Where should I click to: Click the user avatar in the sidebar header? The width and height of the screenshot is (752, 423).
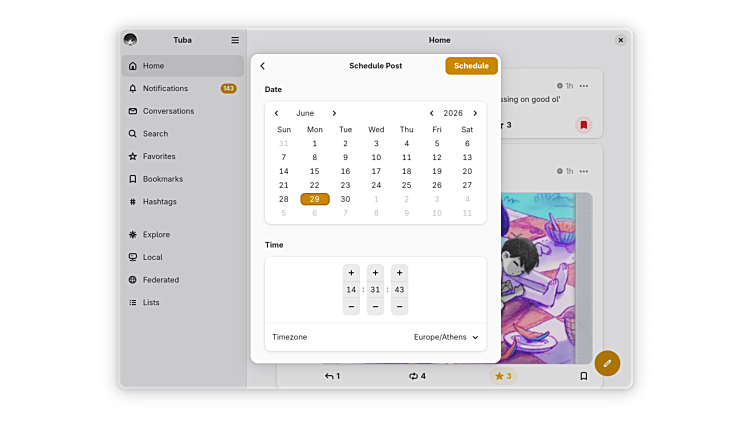pyautogui.click(x=131, y=40)
